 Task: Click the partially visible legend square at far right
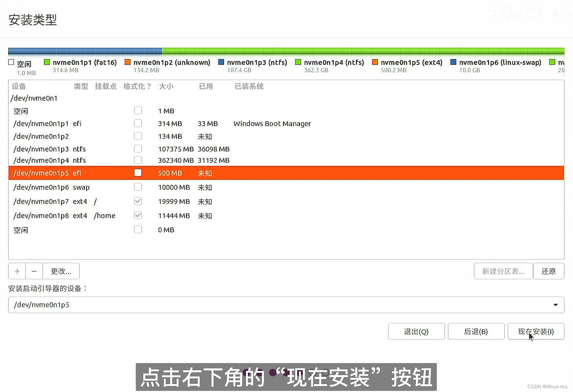pyautogui.click(x=553, y=62)
